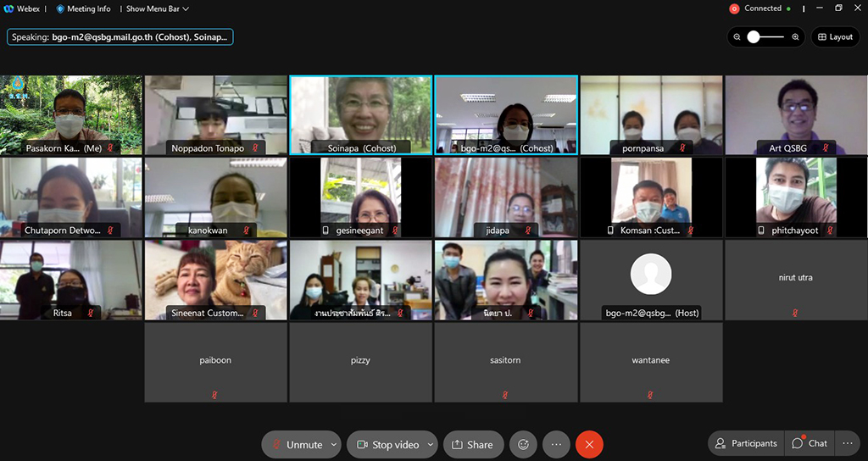The image size is (868, 461).
Task: Click Show Menu Bar
Action: (157, 8)
